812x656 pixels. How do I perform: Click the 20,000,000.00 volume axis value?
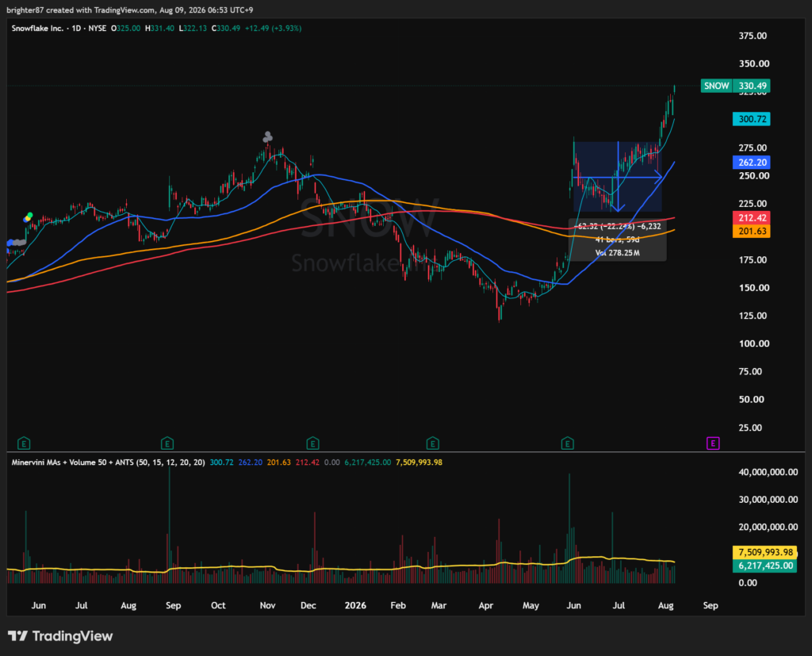(768, 527)
